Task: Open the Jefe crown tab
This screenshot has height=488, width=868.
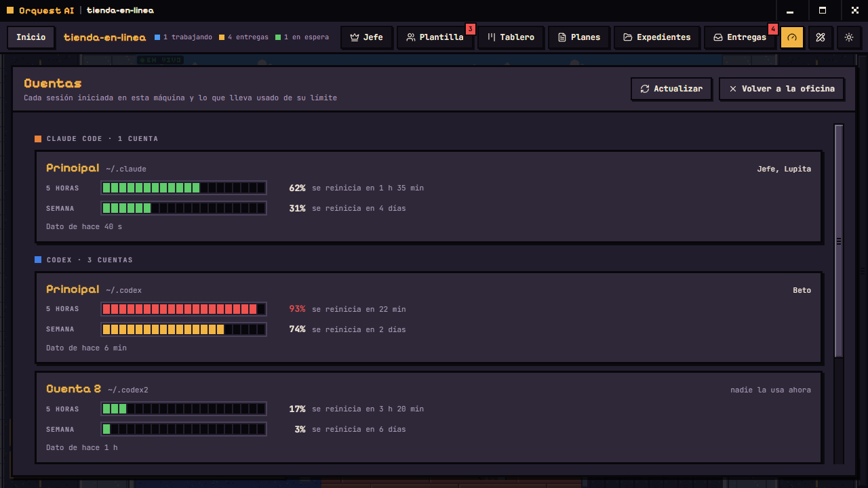Action: pos(366,37)
